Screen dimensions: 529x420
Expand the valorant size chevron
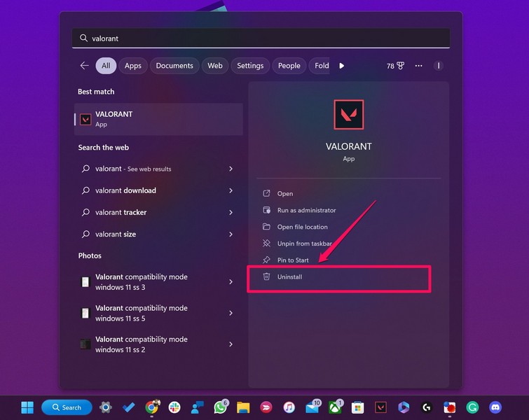point(231,234)
